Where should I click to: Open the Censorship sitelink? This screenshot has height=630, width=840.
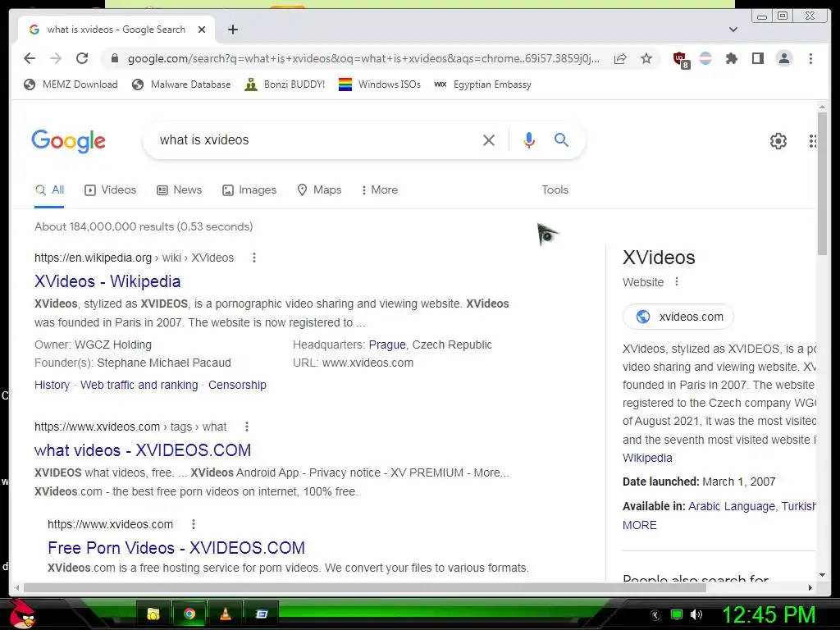[x=237, y=386]
